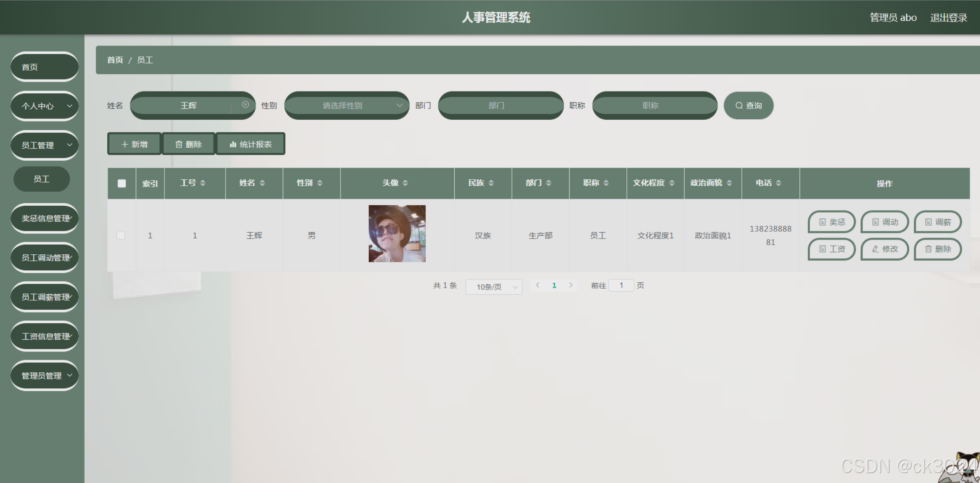The width and height of the screenshot is (980, 483).
Task: Click the 修改 pencil edit button
Action: 885,249
